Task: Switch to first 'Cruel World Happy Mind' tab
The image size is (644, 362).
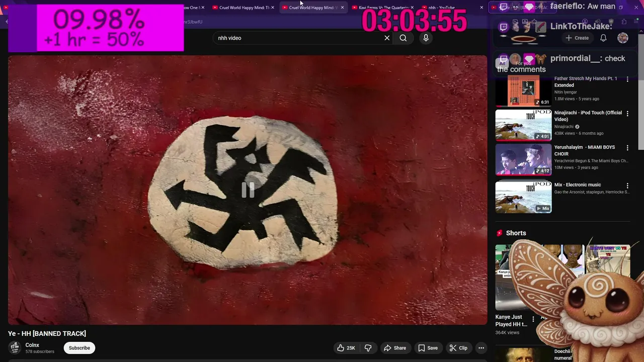Action: point(244,8)
